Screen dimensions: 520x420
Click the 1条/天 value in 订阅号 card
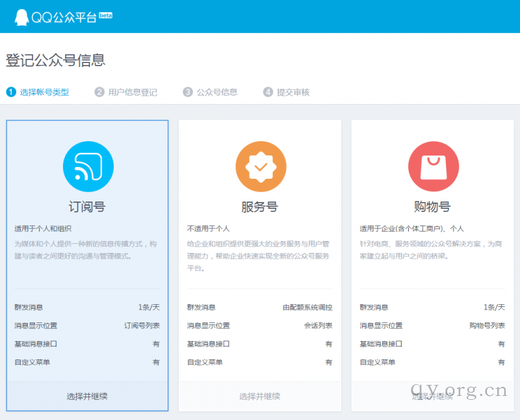coord(149,308)
